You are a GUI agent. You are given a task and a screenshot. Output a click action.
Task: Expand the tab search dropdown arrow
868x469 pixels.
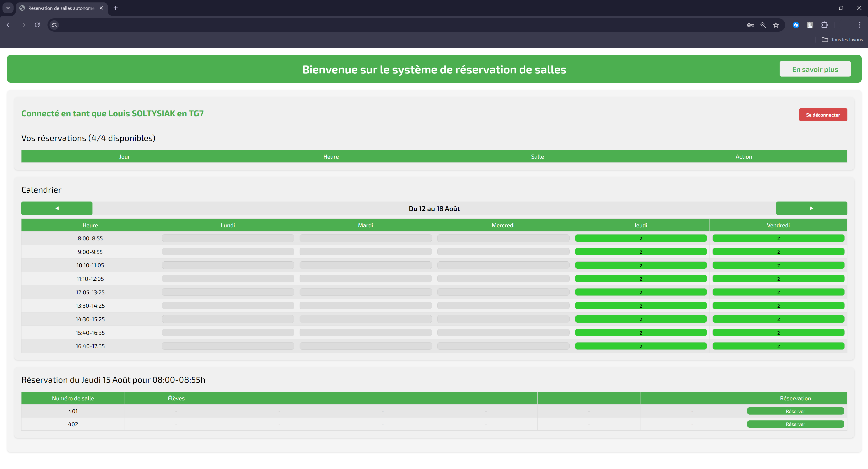pos(8,8)
